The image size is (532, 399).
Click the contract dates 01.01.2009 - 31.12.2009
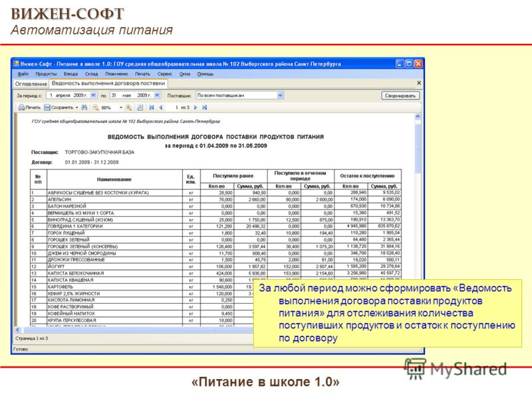[x=92, y=162]
